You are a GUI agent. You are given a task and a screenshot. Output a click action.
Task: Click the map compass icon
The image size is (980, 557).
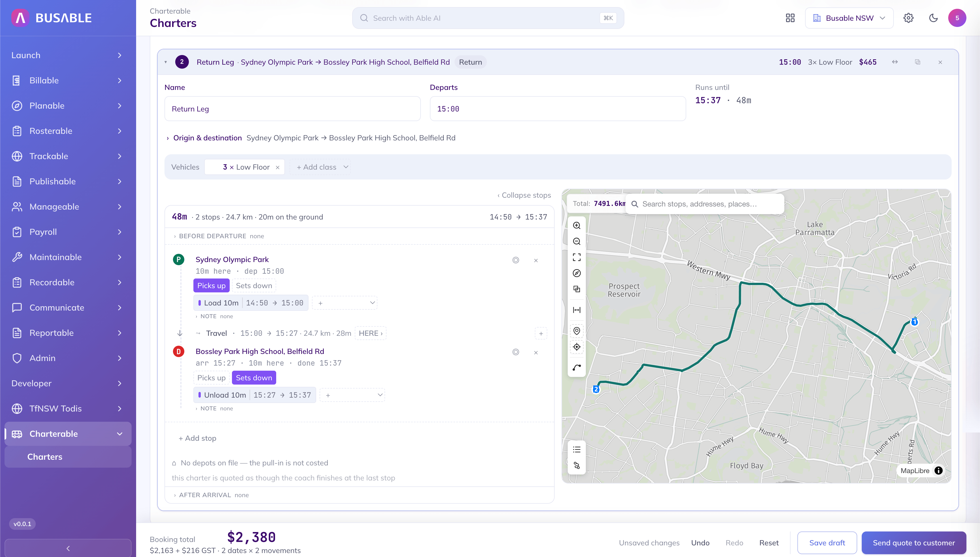576,273
